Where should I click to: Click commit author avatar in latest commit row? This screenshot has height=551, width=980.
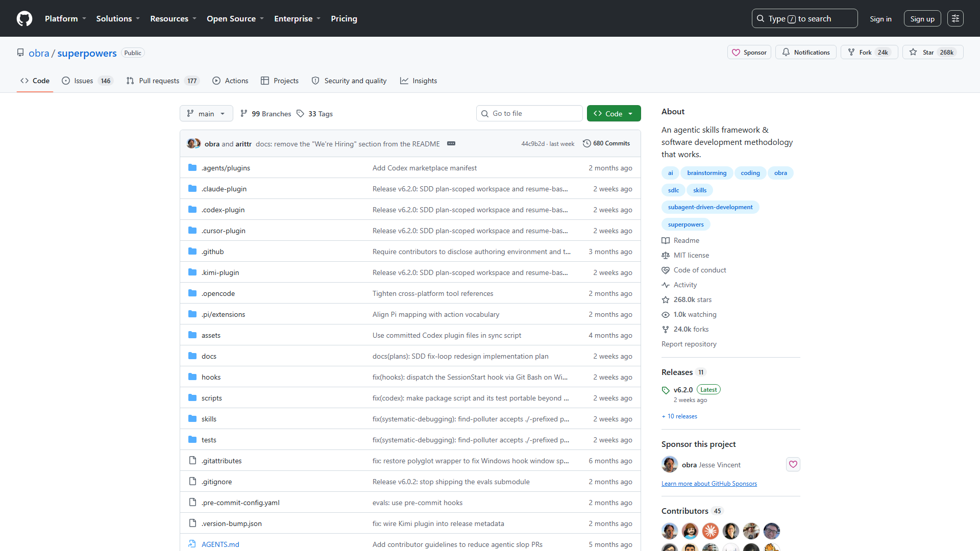coord(192,143)
